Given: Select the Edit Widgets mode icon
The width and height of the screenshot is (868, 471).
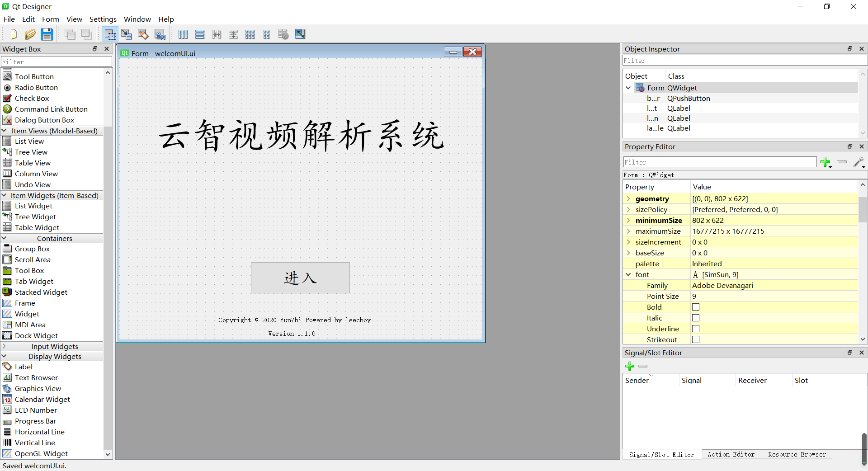Looking at the screenshot, I should pyautogui.click(x=110, y=34).
